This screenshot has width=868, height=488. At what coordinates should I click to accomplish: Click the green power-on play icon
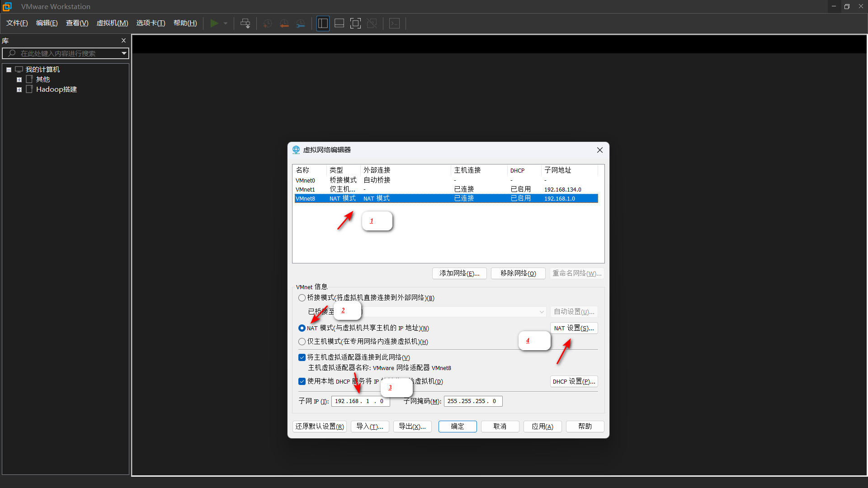tap(214, 23)
